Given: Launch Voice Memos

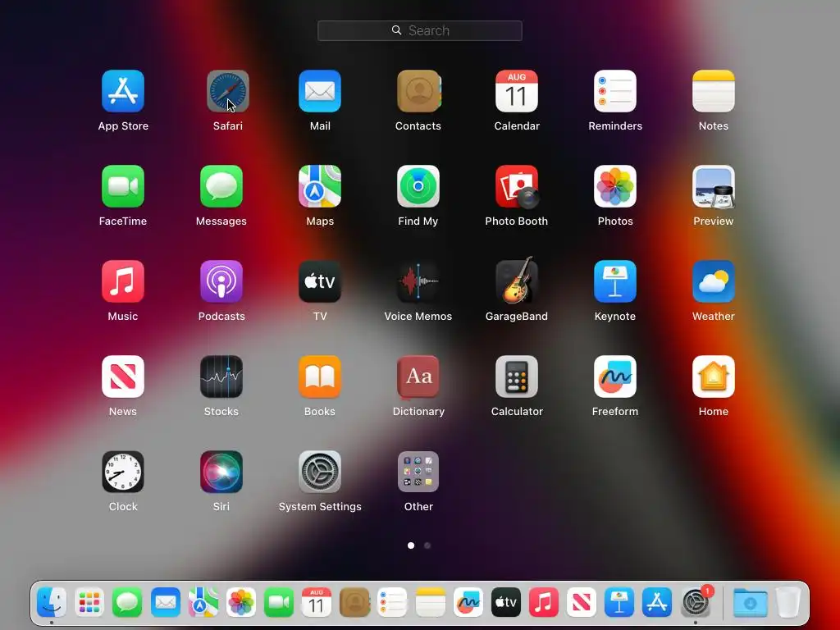Looking at the screenshot, I should [x=418, y=282].
